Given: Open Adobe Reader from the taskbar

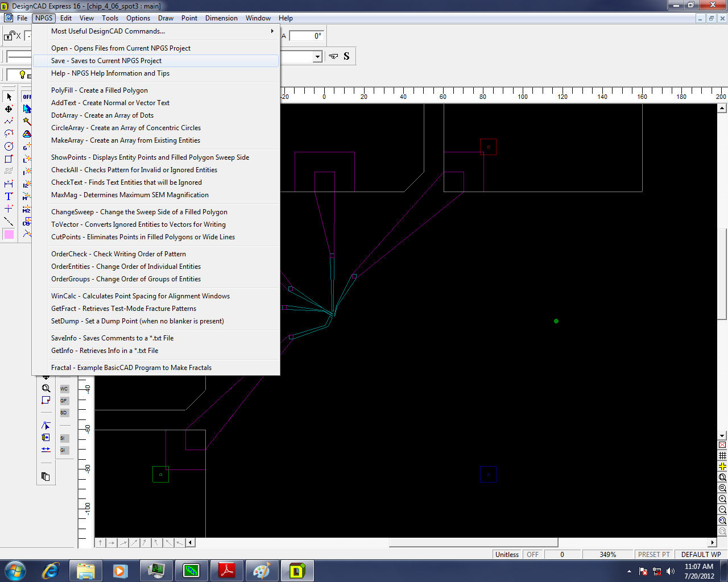Looking at the screenshot, I should tap(227, 571).
